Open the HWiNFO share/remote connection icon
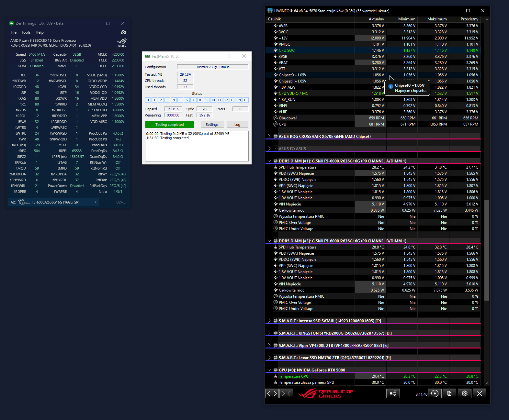The width and height of the screenshot is (509, 420). pyautogui.click(x=393, y=393)
